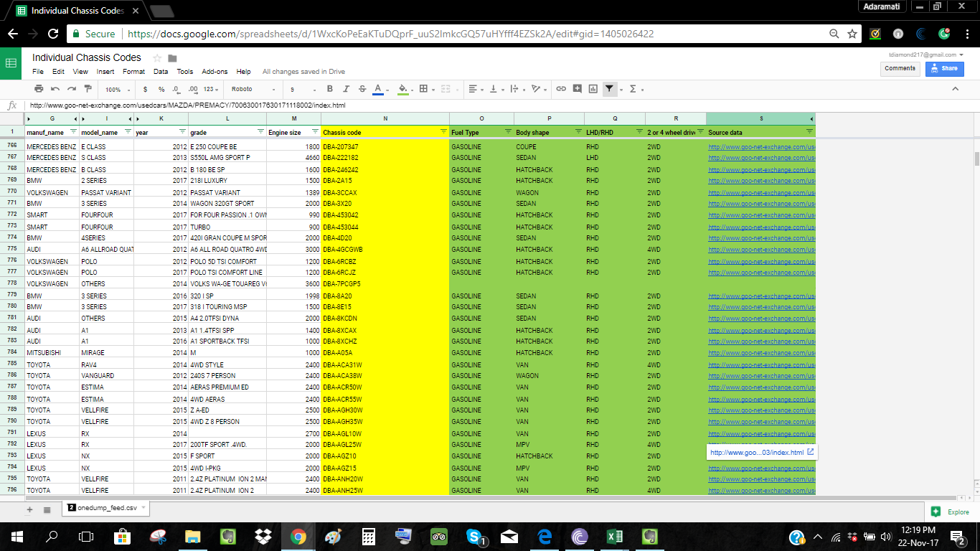Viewport: 980px width, 551px height.
Task: Open Dropbox from the taskbar
Action: point(263,536)
